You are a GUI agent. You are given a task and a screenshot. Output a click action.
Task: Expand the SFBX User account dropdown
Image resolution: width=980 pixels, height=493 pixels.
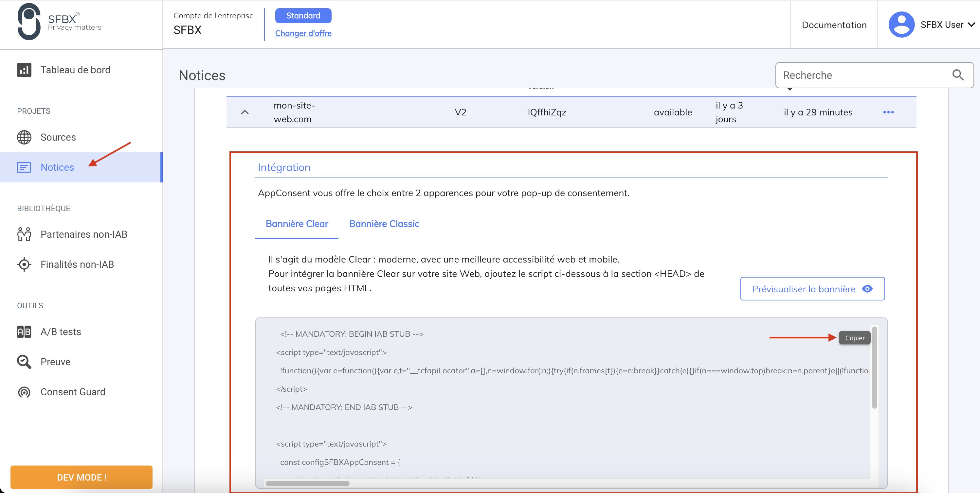click(x=971, y=24)
